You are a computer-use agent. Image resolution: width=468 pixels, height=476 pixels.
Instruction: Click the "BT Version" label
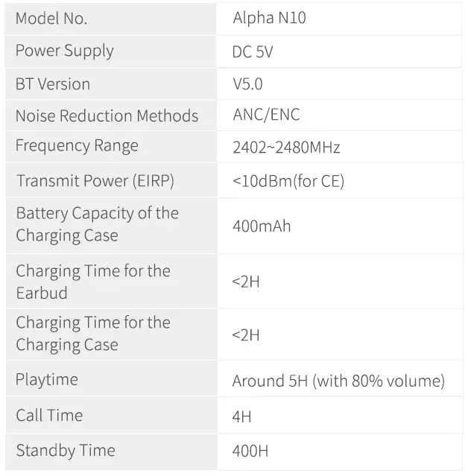[53, 84]
